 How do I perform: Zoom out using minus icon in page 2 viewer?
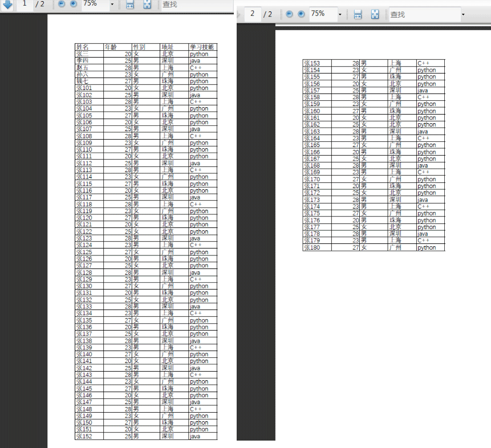[x=289, y=14]
